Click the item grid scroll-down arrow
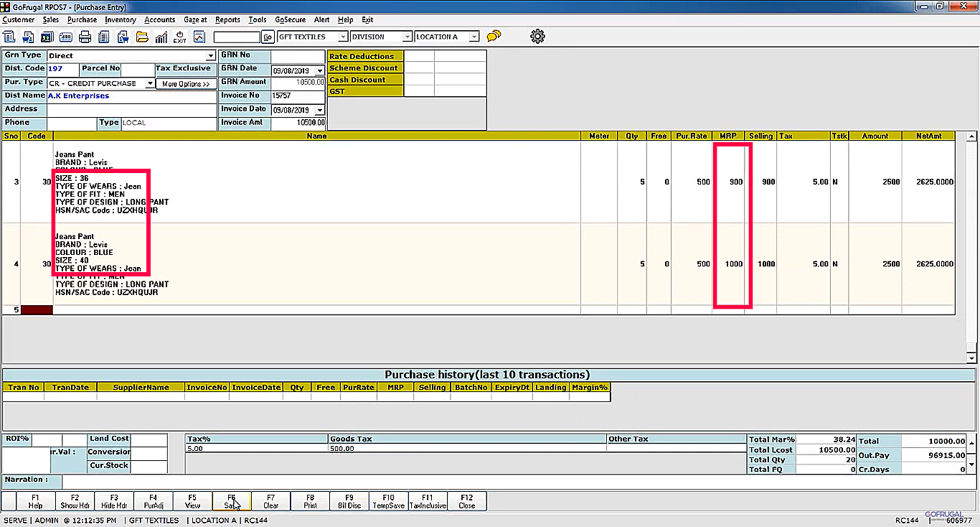Image resolution: width=980 pixels, height=527 pixels. coord(972,358)
